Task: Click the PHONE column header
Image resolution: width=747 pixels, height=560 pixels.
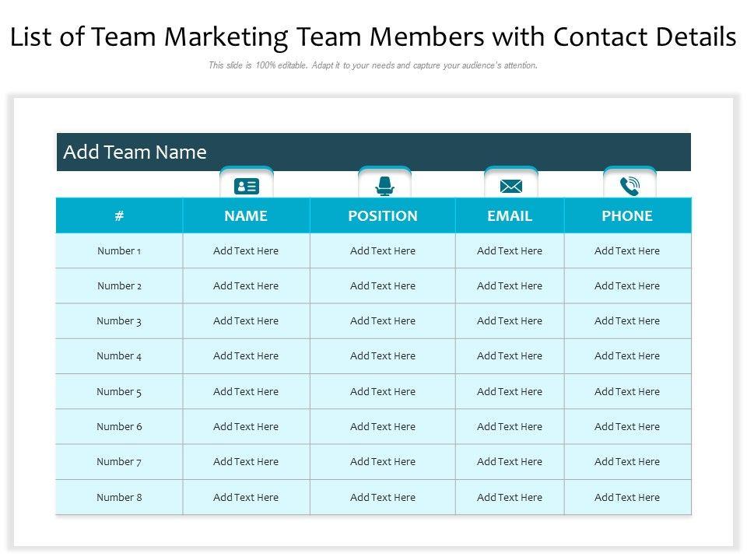Action: 627,216
